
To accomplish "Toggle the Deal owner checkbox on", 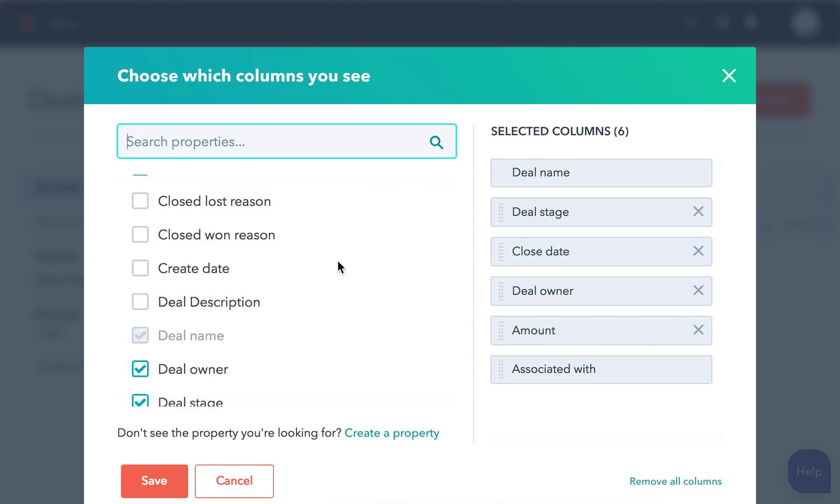I will 140,369.
